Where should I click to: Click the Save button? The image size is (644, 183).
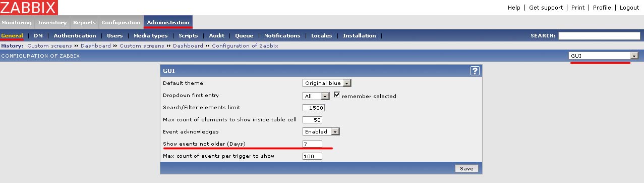point(466,168)
